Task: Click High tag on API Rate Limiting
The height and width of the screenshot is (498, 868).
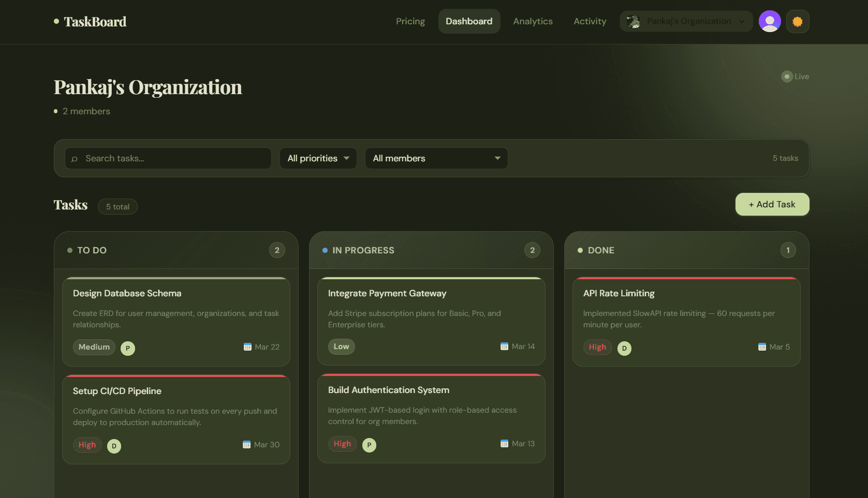Action: tap(598, 347)
